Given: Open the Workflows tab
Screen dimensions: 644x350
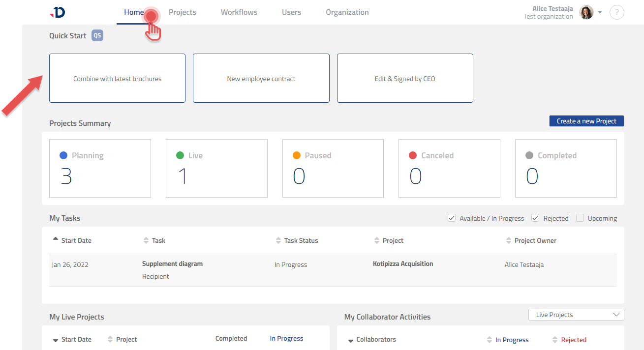Looking at the screenshot, I should click(x=239, y=12).
